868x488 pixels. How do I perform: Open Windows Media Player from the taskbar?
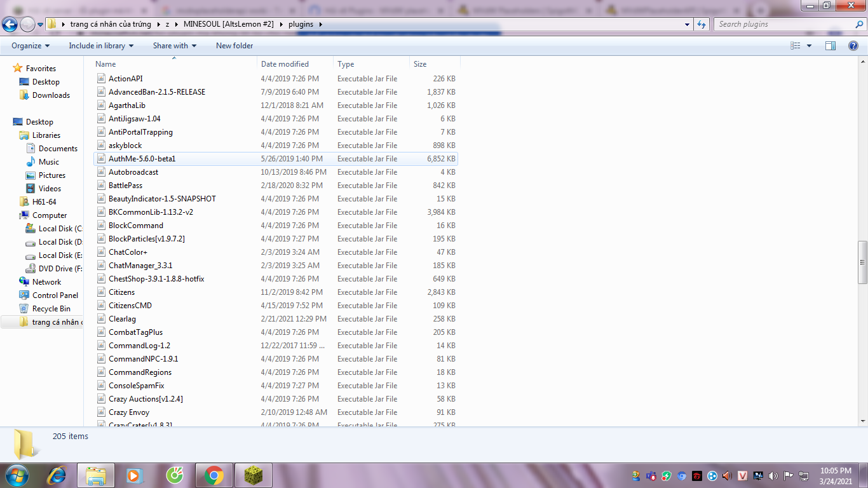pyautogui.click(x=135, y=475)
